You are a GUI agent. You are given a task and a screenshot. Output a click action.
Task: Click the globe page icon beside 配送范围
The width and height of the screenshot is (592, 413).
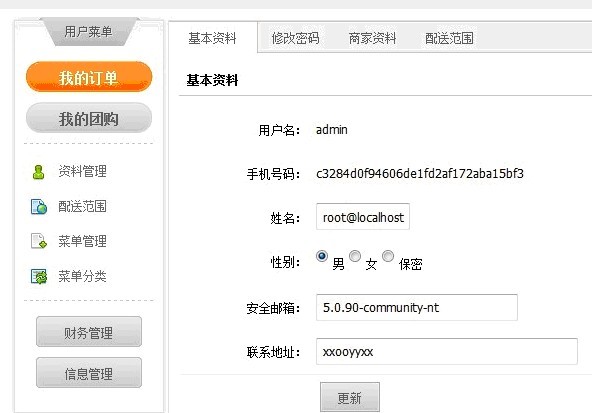[x=39, y=207]
